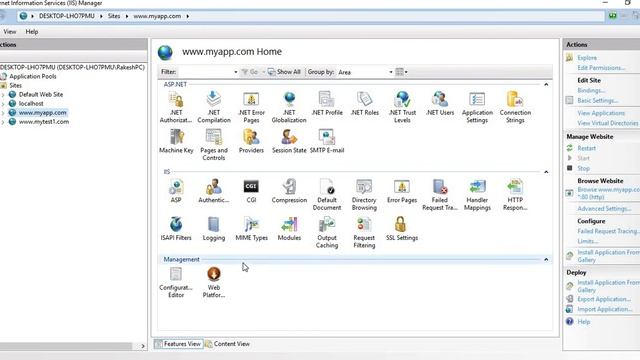Viewport: 640px width, 360px height.
Task: Open Logging feature
Action: (x=214, y=229)
